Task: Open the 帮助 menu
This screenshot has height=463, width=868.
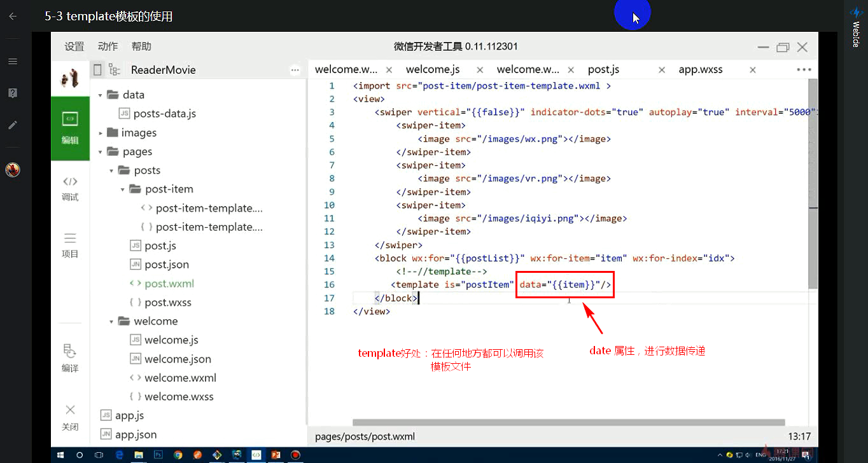Action: [x=141, y=46]
